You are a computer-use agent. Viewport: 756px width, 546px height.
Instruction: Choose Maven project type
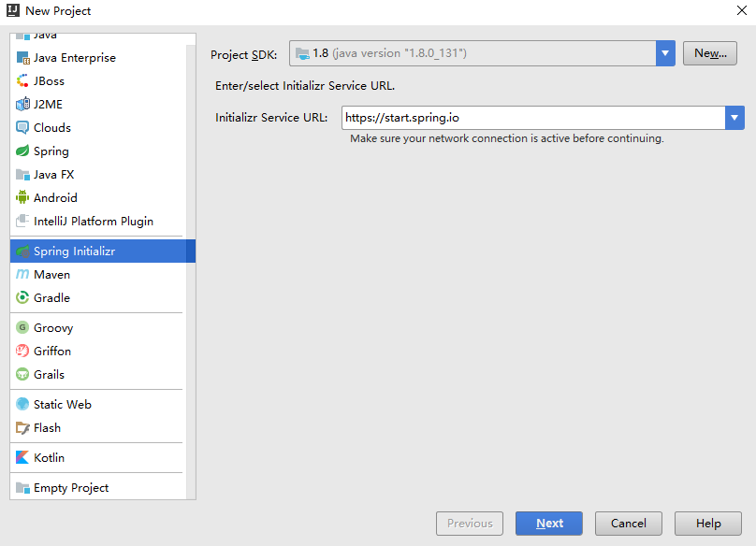98,274
